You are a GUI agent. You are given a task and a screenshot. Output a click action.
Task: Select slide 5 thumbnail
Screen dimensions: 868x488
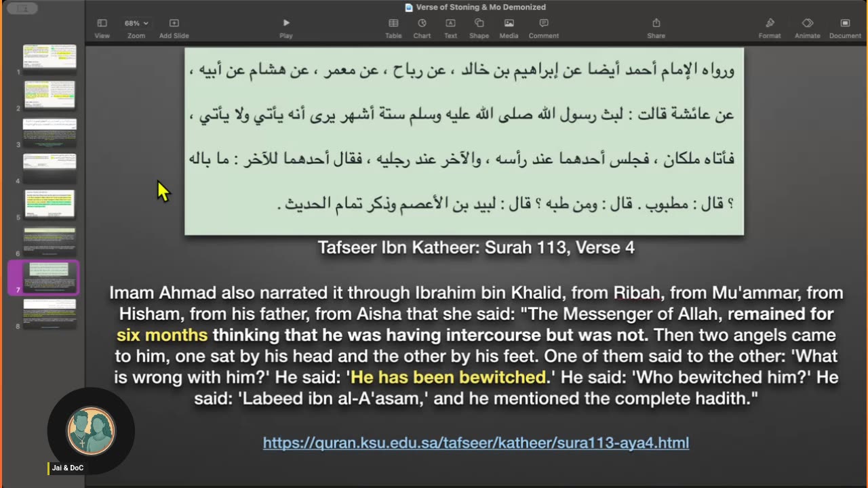(x=50, y=203)
